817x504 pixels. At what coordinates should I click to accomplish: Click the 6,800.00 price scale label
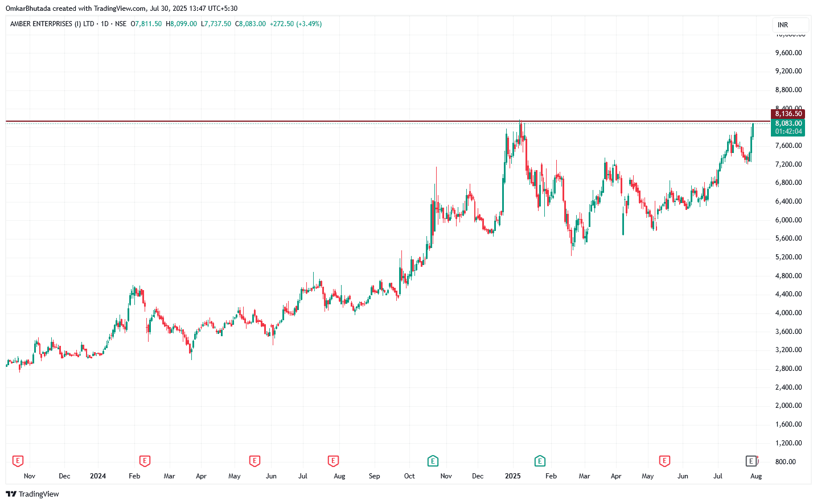789,183
